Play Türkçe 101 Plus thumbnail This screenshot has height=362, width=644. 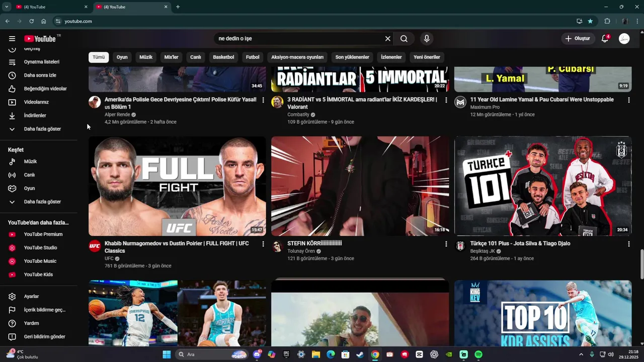coord(543,186)
